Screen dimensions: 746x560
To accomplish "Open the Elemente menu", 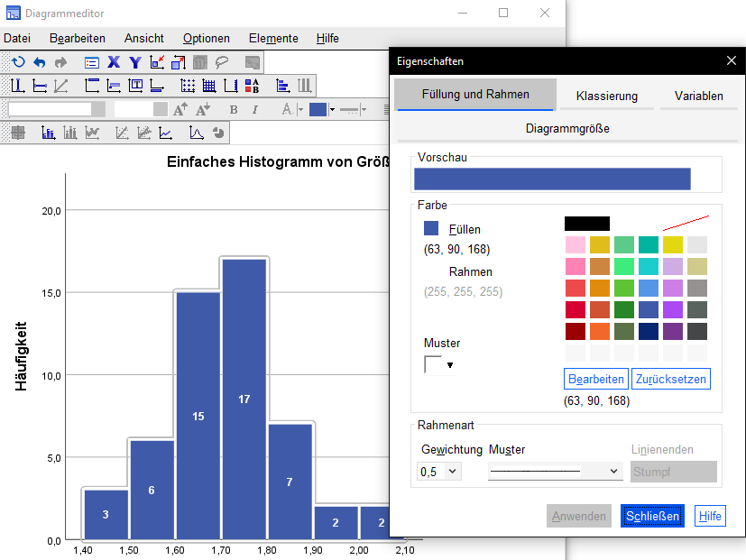I will tap(272, 39).
